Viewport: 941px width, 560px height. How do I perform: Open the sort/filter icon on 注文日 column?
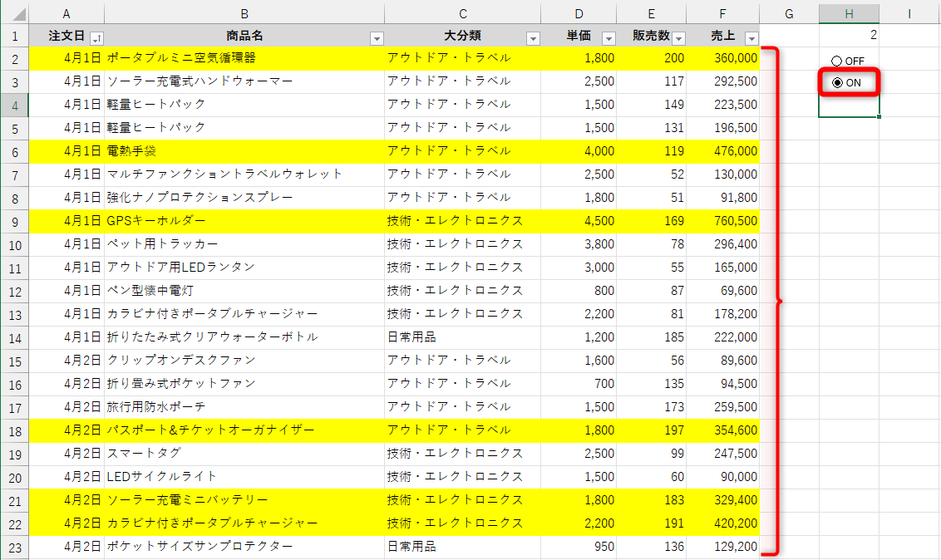click(x=96, y=37)
